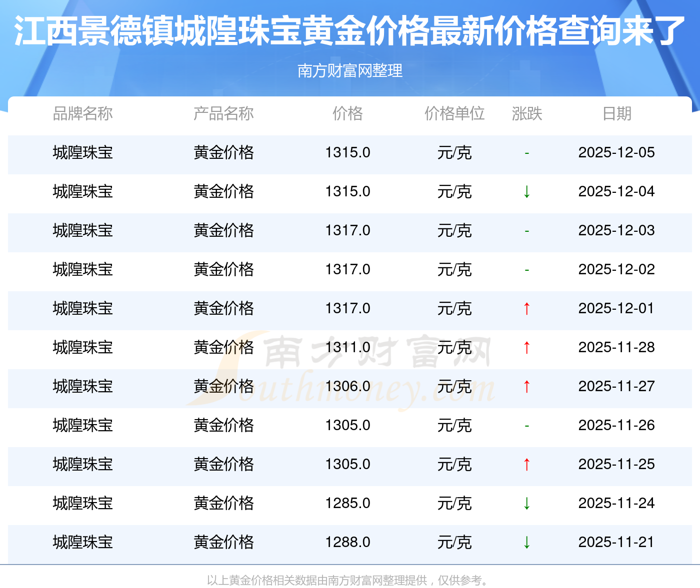
Task: Click the unchanged dash indicator for 2025-11-26
Action: click(526, 426)
